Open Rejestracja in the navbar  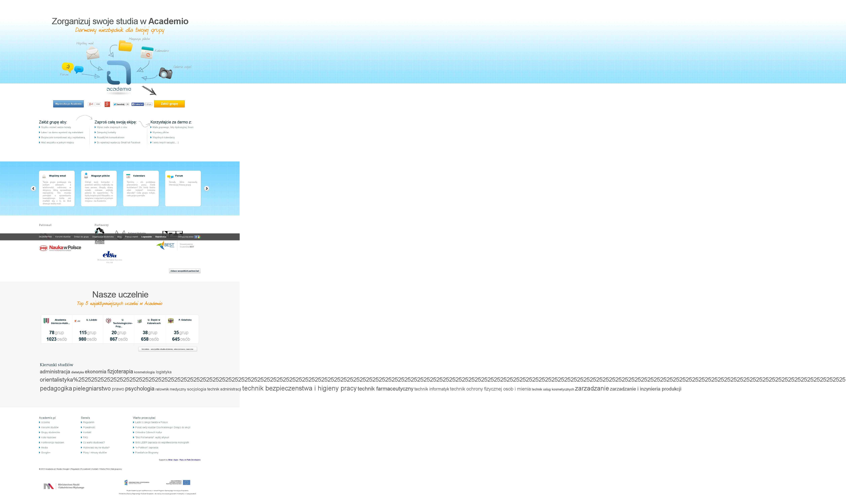click(161, 237)
